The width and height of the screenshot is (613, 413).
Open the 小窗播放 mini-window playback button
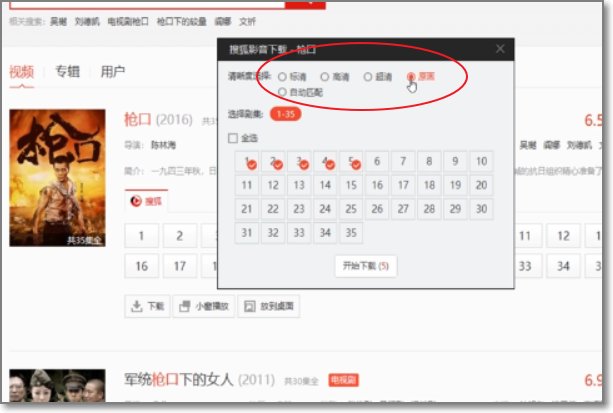[204, 306]
